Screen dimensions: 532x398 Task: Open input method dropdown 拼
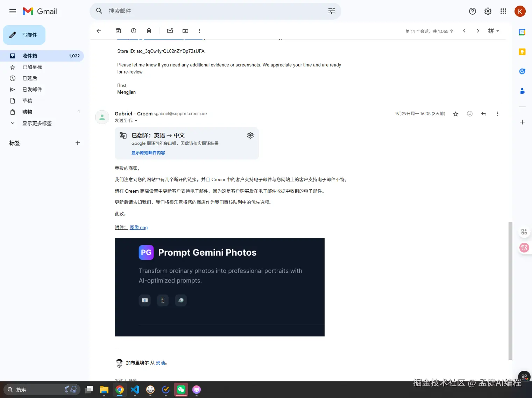tap(494, 31)
